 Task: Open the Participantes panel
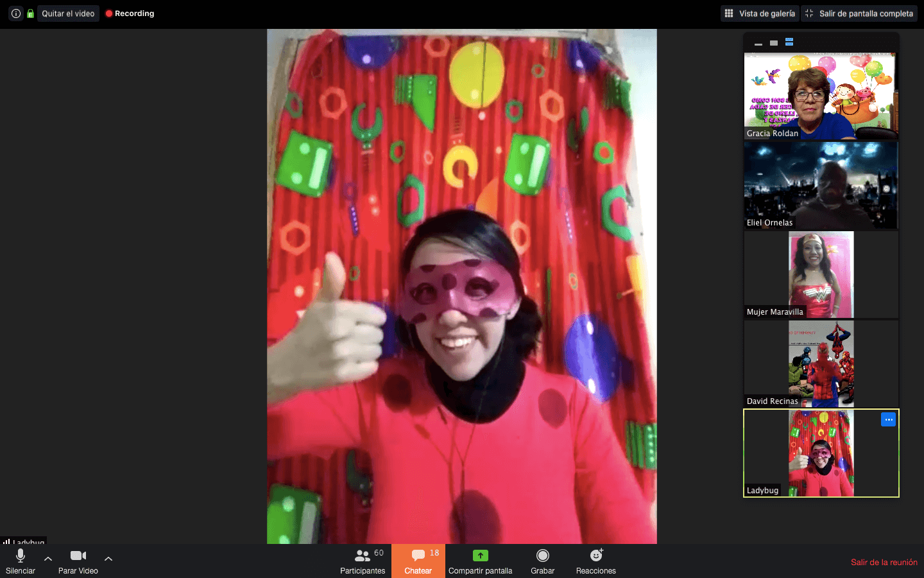(x=363, y=561)
